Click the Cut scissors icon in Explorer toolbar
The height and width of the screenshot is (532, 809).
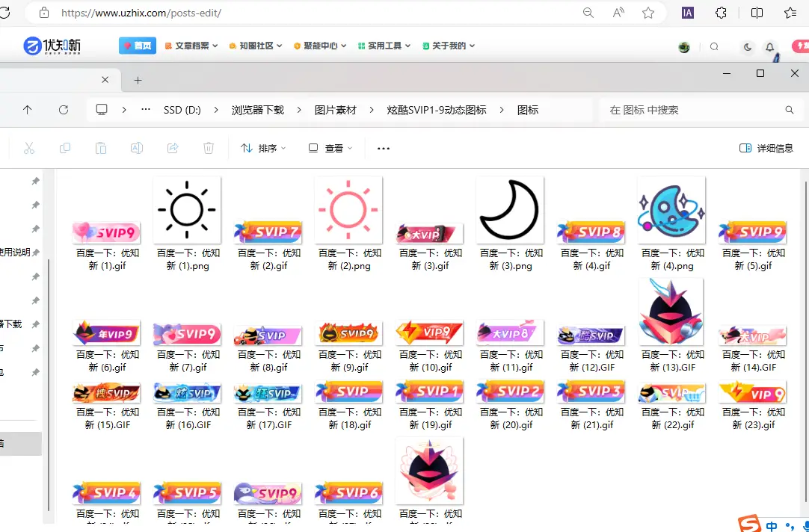tap(29, 149)
